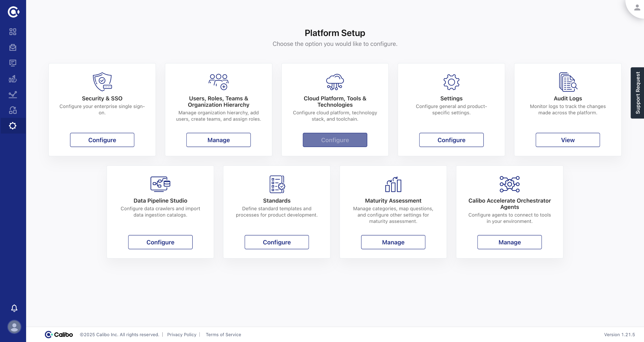Open the line chart analytics sidebar icon
Viewport: 644px width, 342px height.
pos(13,95)
